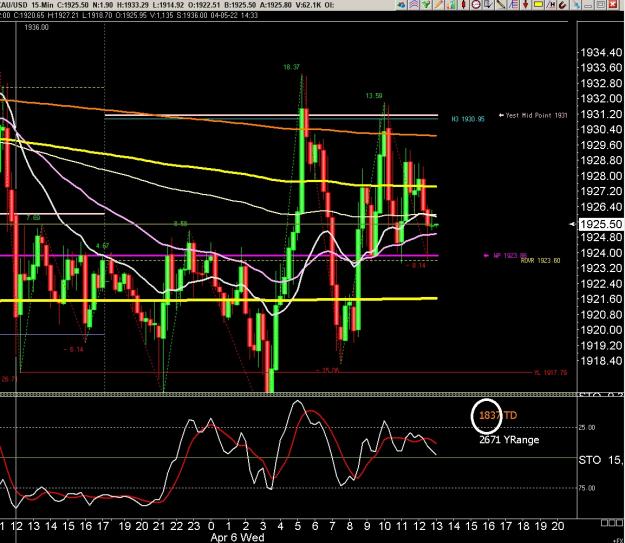Click the 25.00 stochastic scale label
Screen dimensions: 625x543
click(587, 427)
